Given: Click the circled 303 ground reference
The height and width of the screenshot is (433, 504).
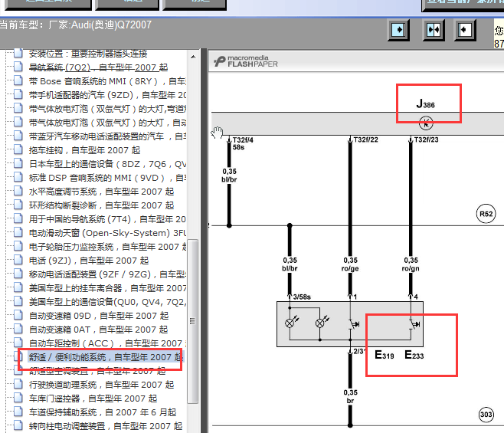Looking at the screenshot, I should [486, 415].
